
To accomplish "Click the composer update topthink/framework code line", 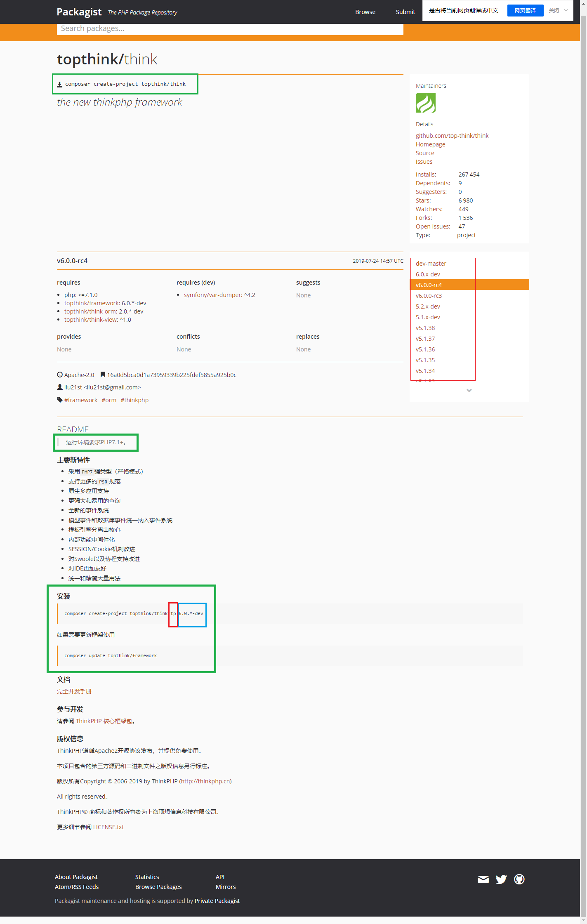I will [111, 655].
